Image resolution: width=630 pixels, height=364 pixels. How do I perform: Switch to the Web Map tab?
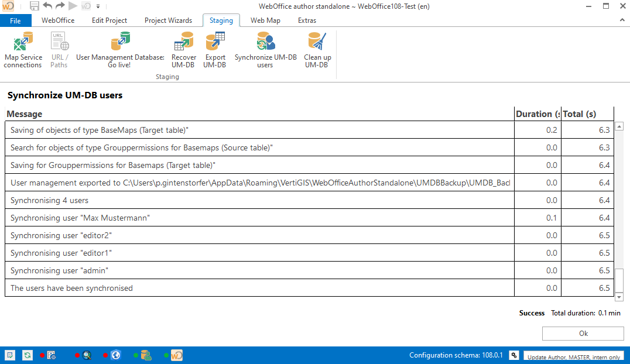click(265, 20)
